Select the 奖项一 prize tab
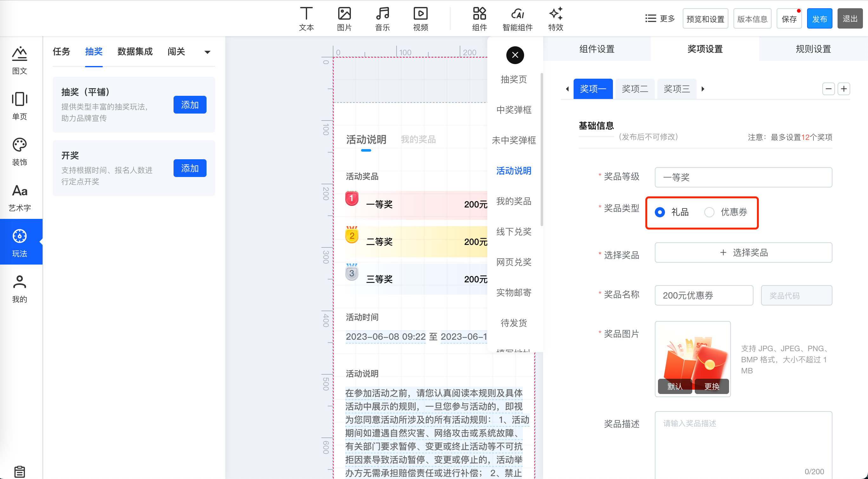868x479 pixels. pyautogui.click(x=593, y=89)
